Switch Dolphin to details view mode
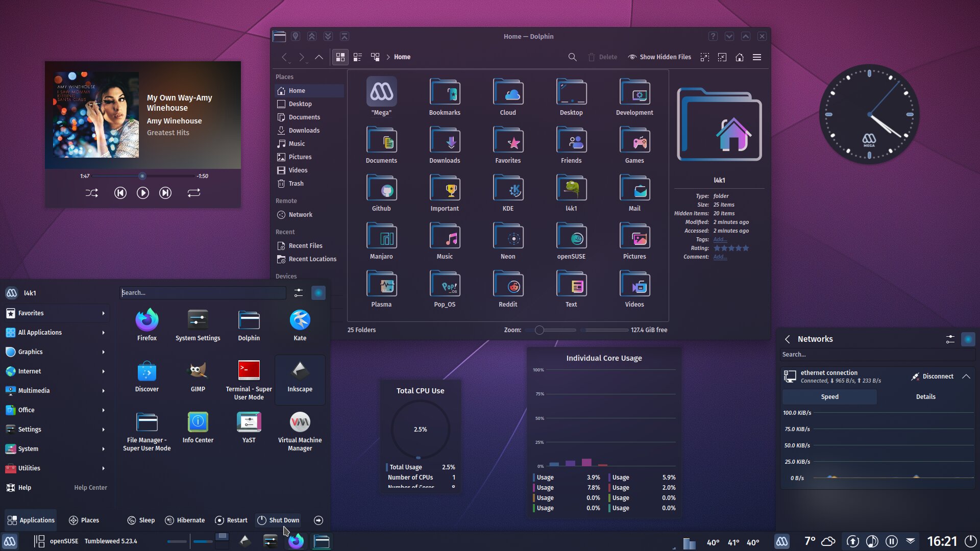Screen dimensions: 980x551 coord(357,57)
